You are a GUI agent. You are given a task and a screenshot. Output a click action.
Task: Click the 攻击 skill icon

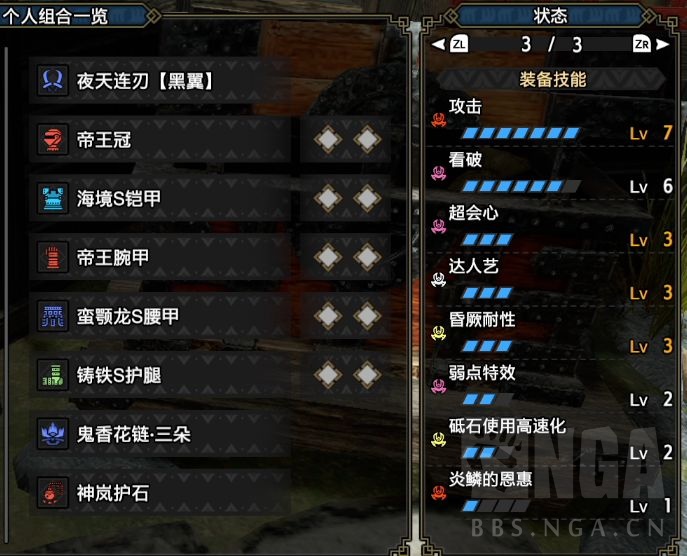tap(439, 119)
